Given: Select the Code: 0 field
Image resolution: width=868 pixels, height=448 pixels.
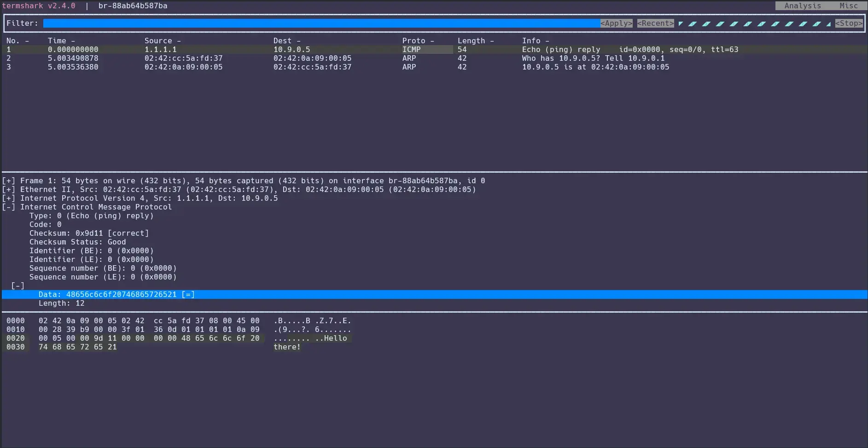Looking at the screenshot, I should tap(45, 224).
